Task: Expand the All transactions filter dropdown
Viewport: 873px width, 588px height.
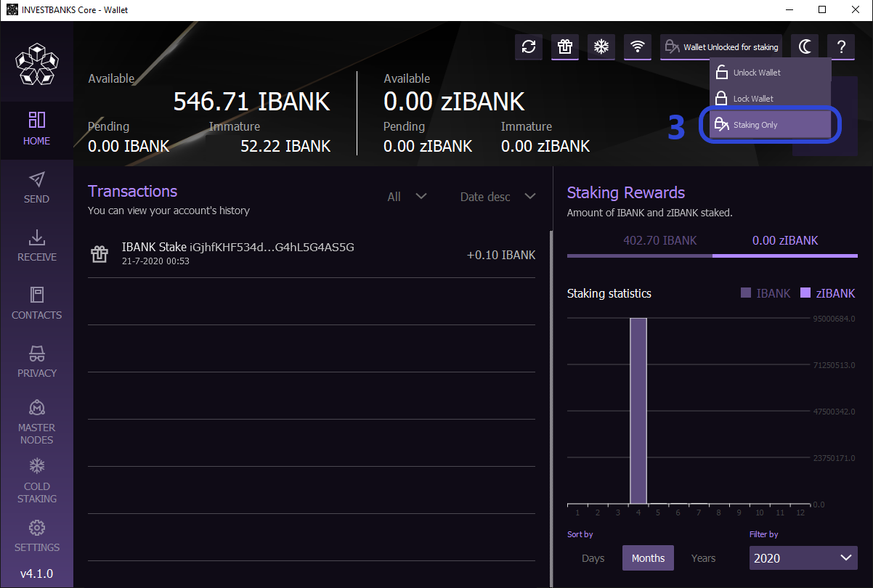Action: click(x=407, y=197)
